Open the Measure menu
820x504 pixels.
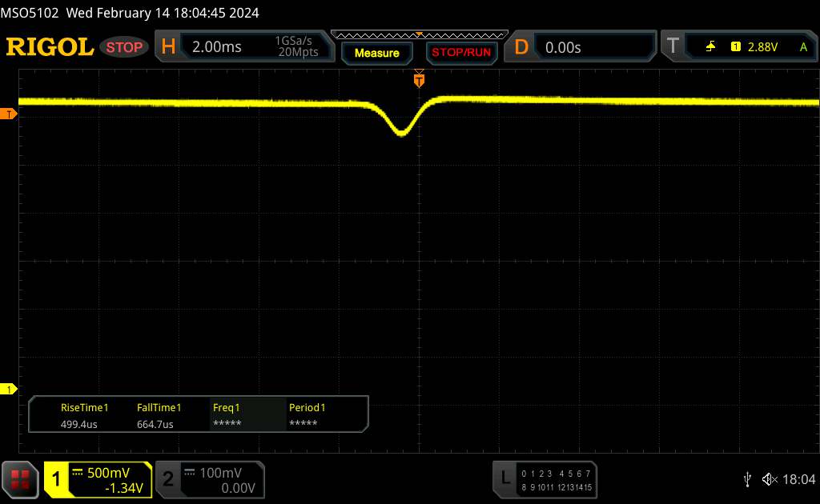point(376,53)
